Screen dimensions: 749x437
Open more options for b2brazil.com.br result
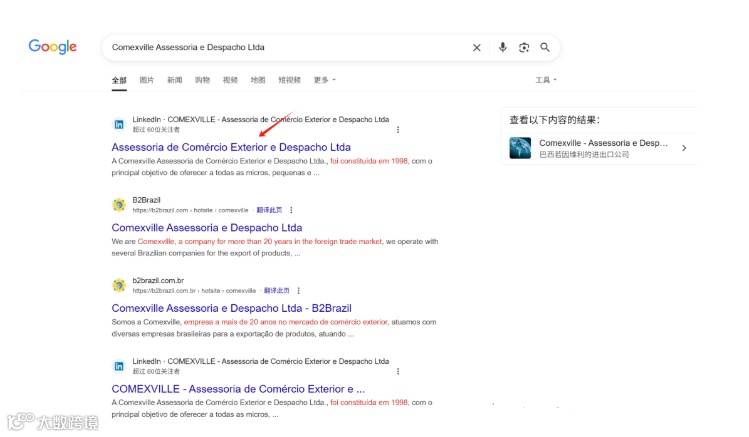tap(299, 290)
